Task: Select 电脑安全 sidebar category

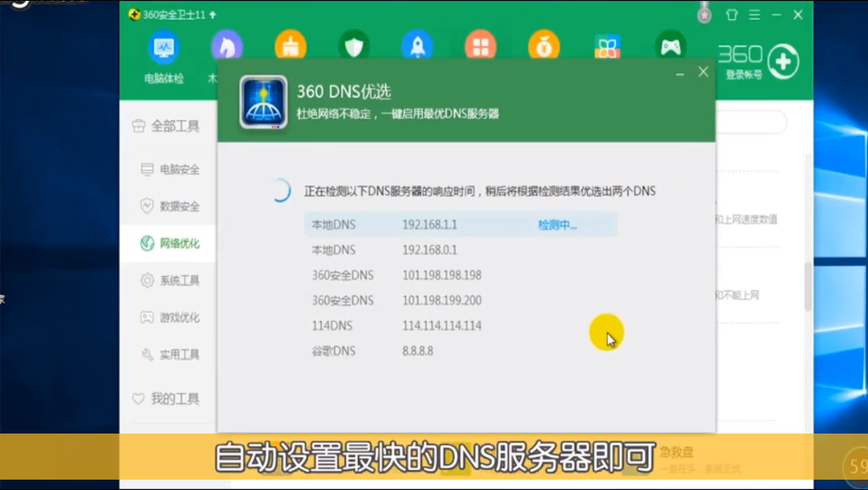Action: 170,169
